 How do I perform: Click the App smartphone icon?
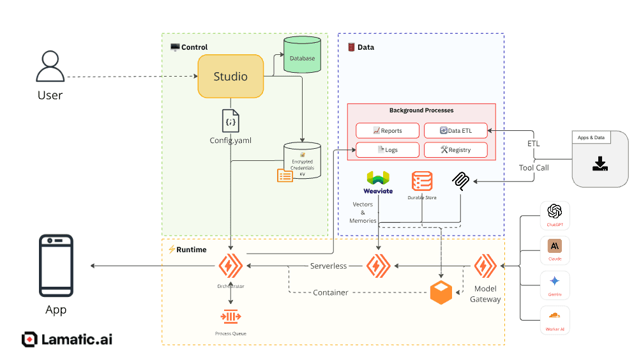coord(56,266)
